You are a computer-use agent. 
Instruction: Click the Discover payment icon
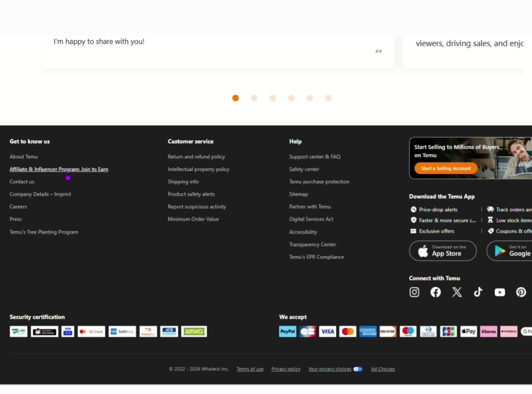click(388, 331)
